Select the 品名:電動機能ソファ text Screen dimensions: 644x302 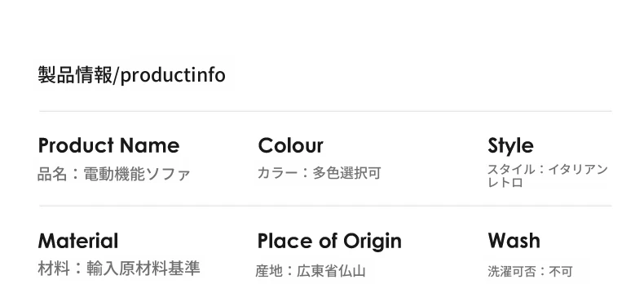pos(114,174)
